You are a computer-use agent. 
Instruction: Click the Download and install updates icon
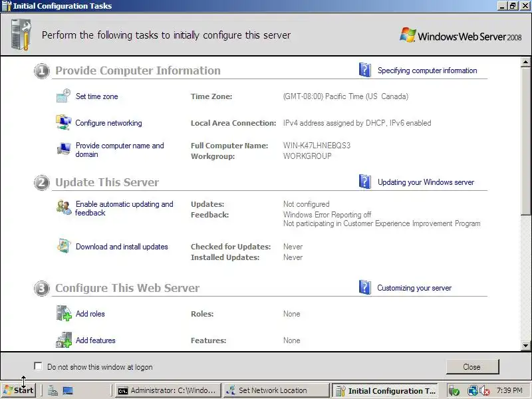(63, 246)
